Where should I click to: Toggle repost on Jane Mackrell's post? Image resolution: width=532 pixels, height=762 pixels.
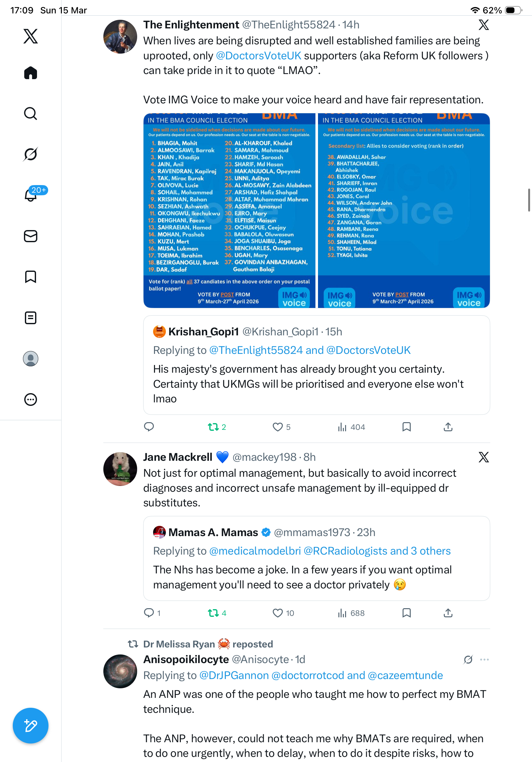(217, 613)
